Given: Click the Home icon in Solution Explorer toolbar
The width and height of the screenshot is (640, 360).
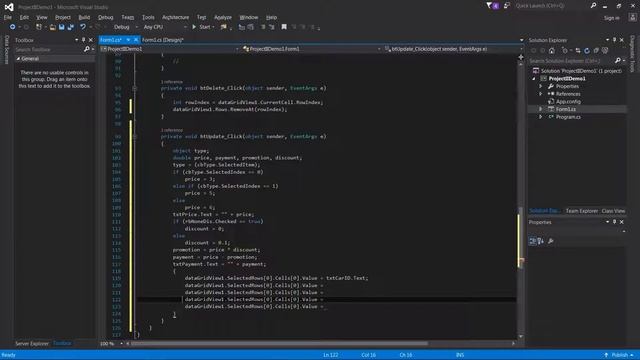Looking at the screenshot, I should [x=551, y=51].
